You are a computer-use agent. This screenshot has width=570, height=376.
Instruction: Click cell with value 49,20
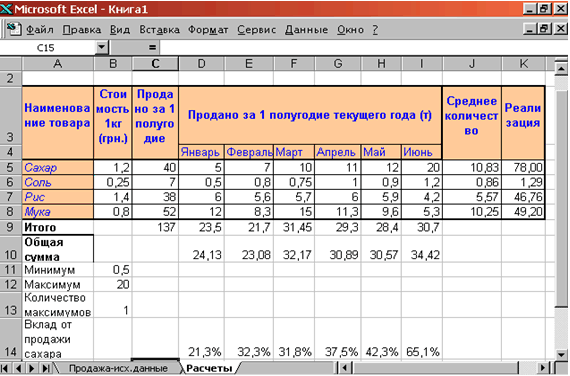pos(523,212)
